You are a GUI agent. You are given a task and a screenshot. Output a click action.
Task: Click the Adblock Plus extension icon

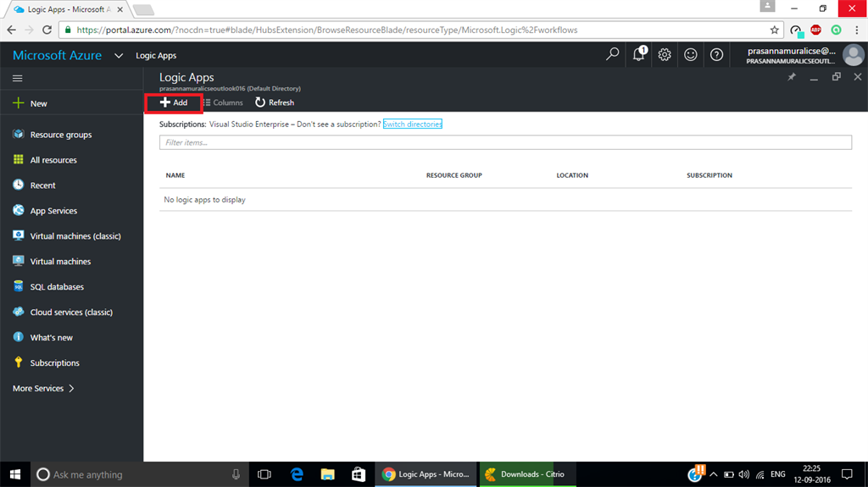[x=816, y=30]
